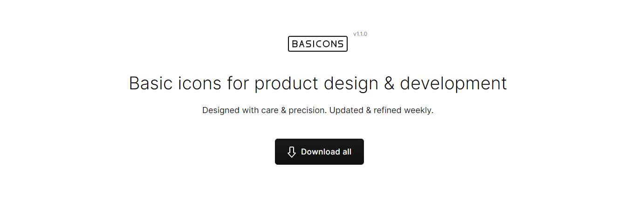Click the down-arrow icon in Download button

tap(292, 152)
